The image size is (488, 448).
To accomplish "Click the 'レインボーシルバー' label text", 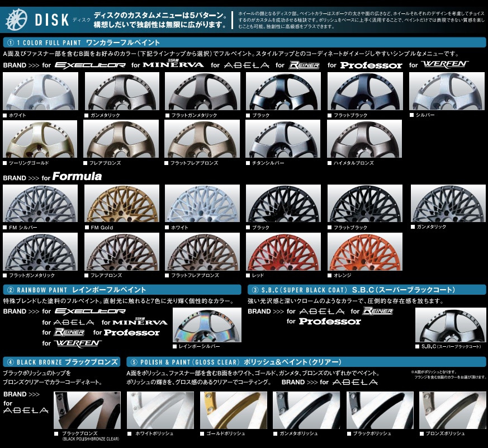I will [x=199, y=346].
